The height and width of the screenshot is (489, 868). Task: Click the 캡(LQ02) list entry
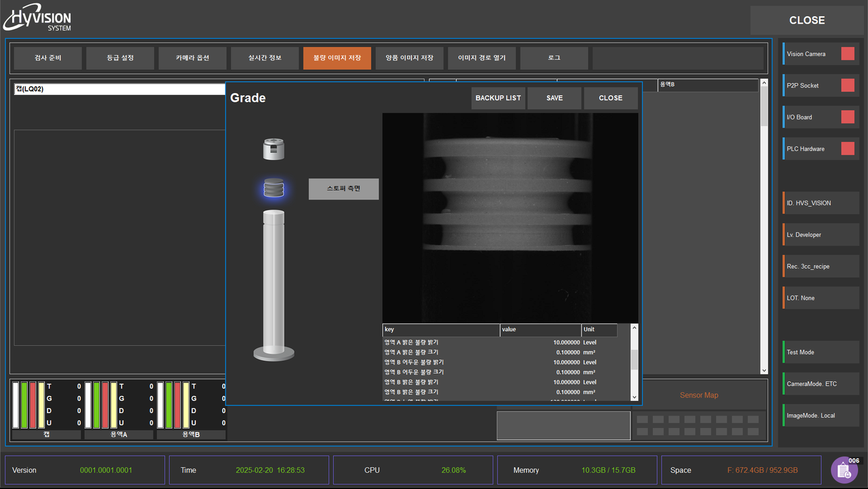pyautogui.click(x=119, y=89)
